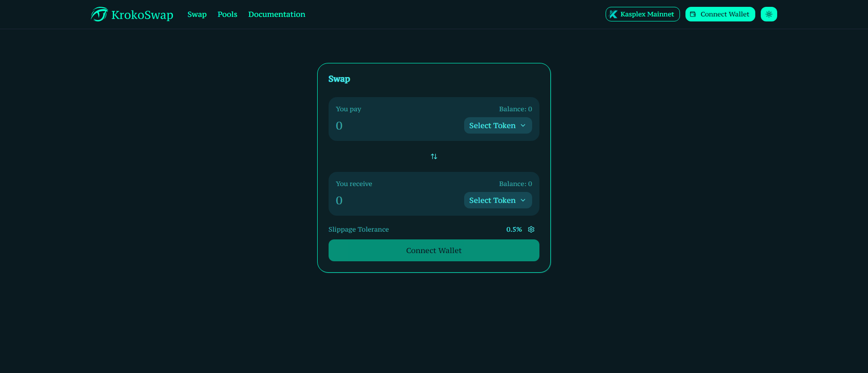Click the KrokoSwap crocodile eye logo
The height and width of the screenshot is (373, 868).
coord(99,14)
